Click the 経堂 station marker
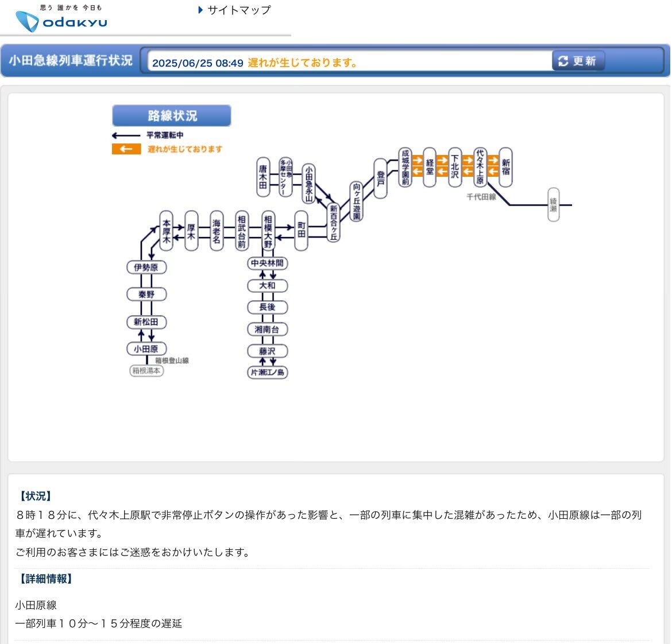The image size is (672, 644). click(x=430, y=167)
